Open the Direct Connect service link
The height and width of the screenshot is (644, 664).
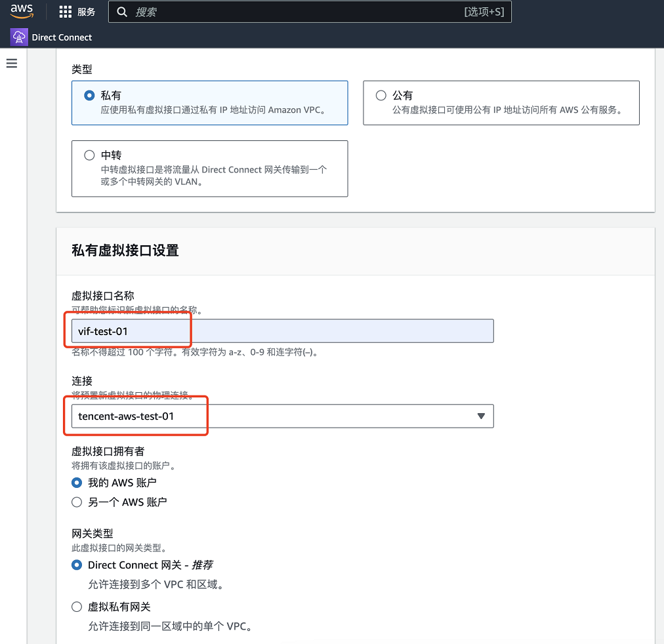coord(62,37)
